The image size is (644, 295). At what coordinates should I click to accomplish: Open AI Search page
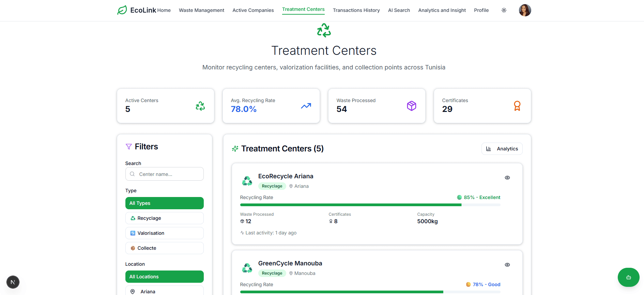[x=399, y=10]
